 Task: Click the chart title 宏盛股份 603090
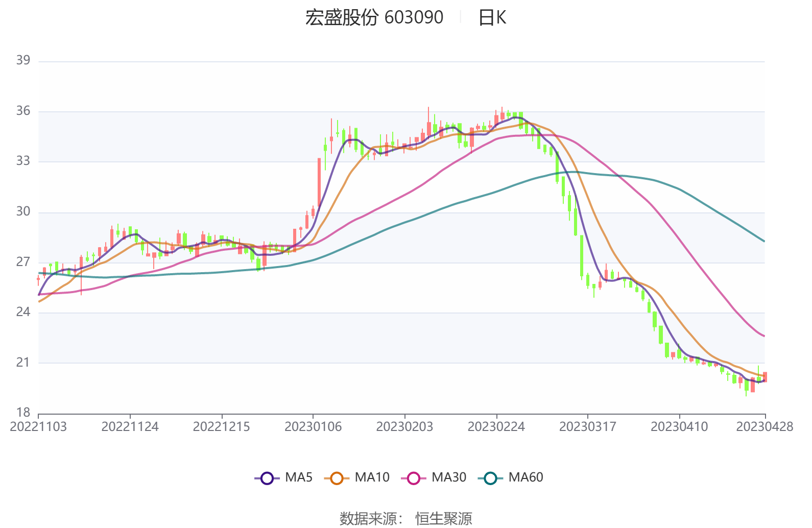click(374, 17)
